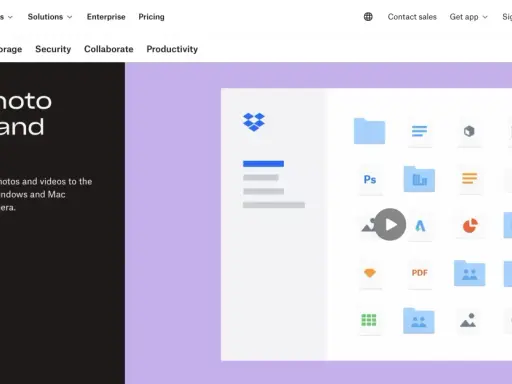This screenshot has height=384, width=512.
Task: Switch to the Security tab
Action: coord(53,49)
